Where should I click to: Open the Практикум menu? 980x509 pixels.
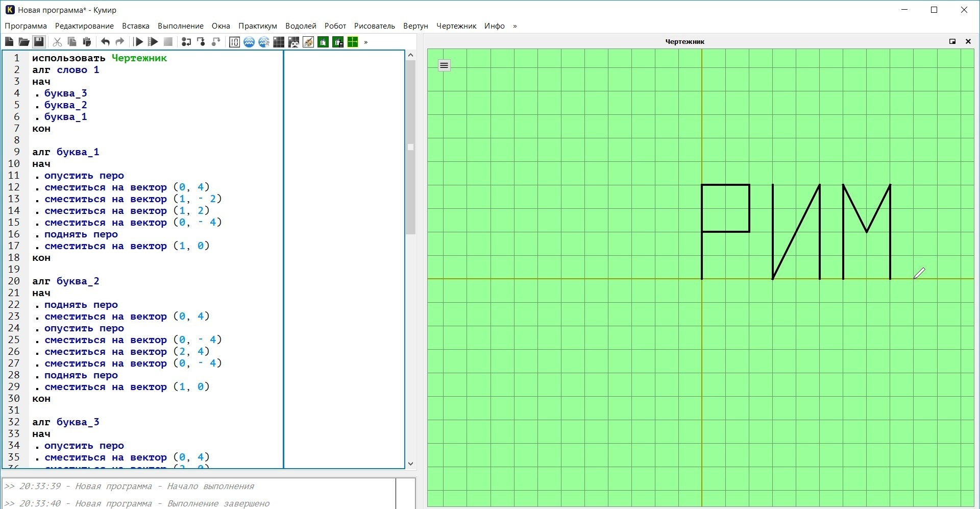(x=258, y=26)
